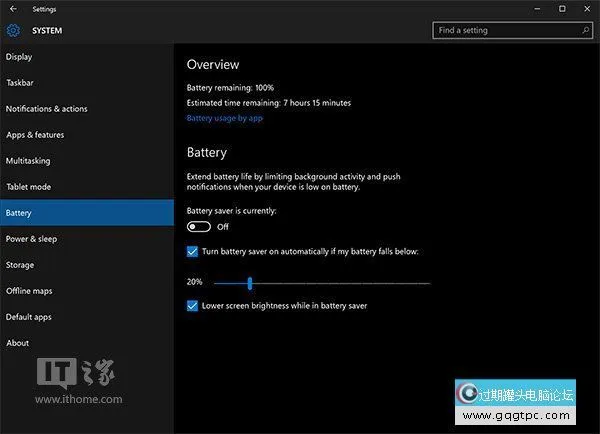
Task: Select Multitasking from sidebar
Action: 28,161
